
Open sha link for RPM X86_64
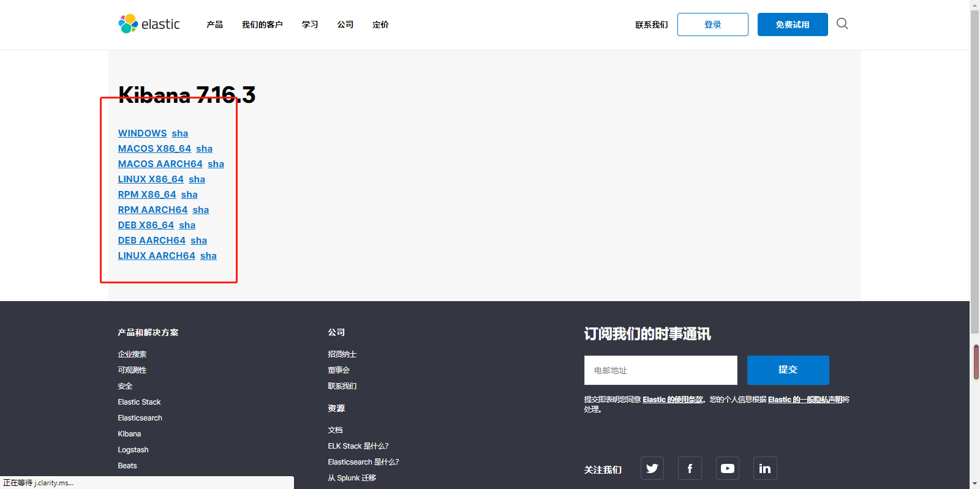(189, 195)
